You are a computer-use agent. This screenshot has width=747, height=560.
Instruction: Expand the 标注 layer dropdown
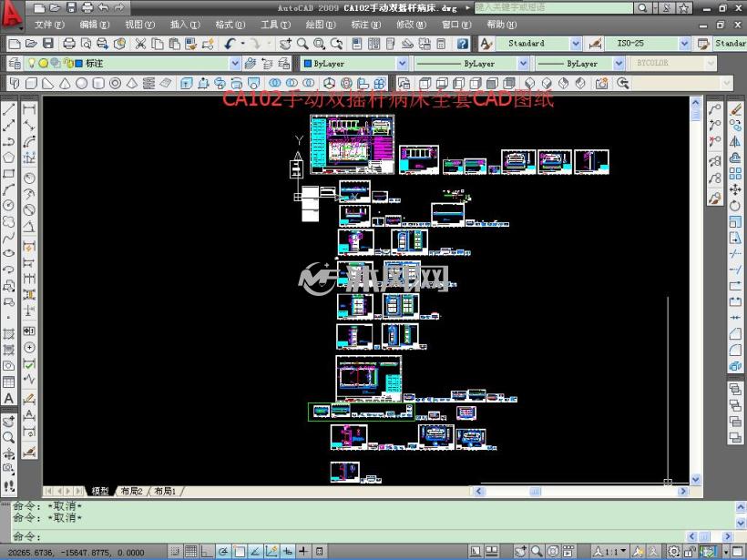235,64
